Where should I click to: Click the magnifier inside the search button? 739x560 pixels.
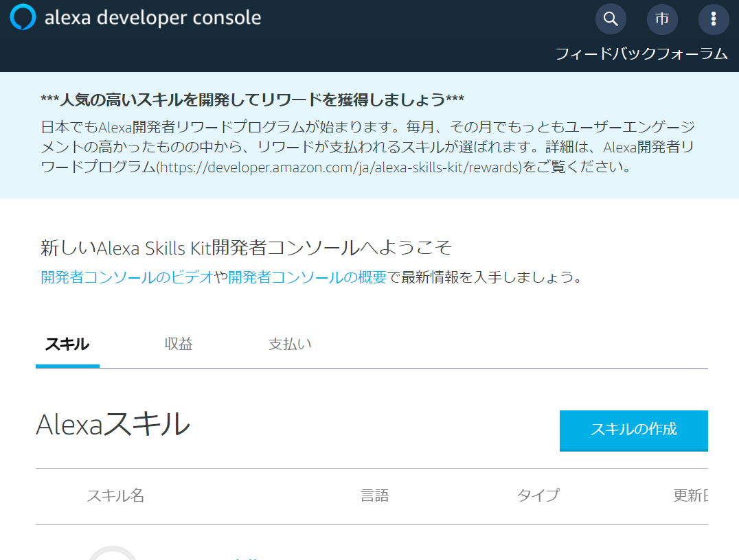click(611, 19)
